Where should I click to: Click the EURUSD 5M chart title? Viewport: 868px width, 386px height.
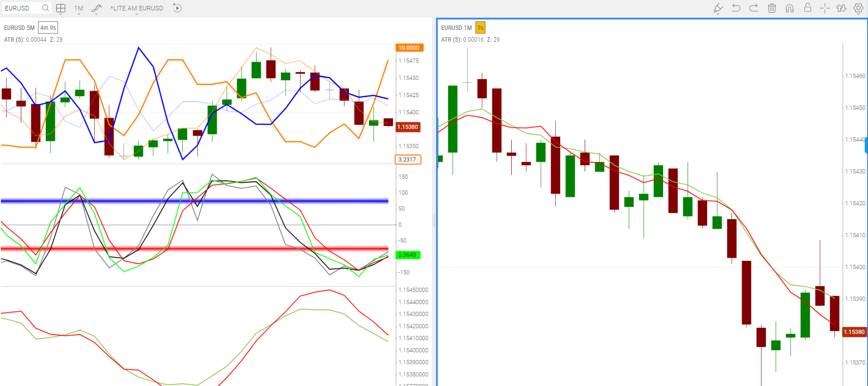pyautogui.click(x=19, y=28)
